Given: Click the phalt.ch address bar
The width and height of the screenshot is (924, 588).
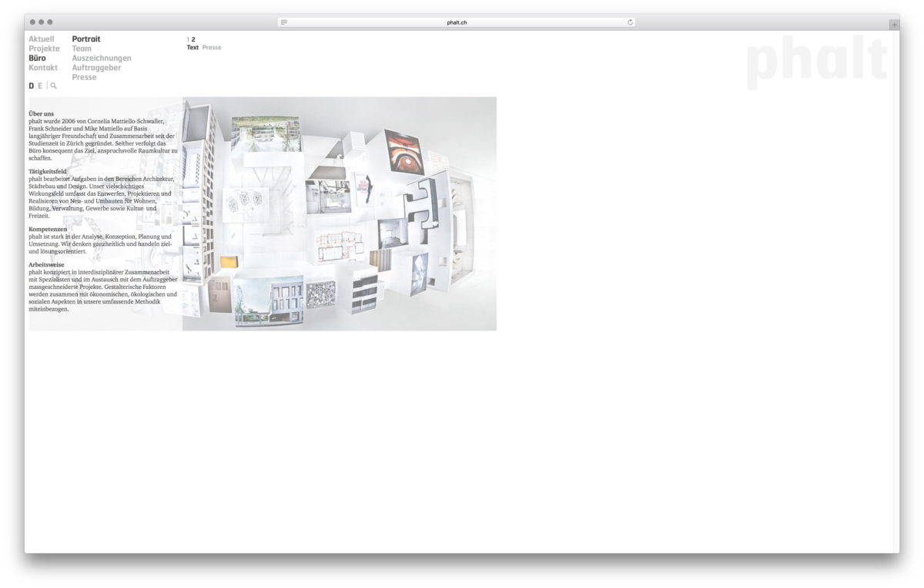Looking at the screenshot, I should (457, 22).
